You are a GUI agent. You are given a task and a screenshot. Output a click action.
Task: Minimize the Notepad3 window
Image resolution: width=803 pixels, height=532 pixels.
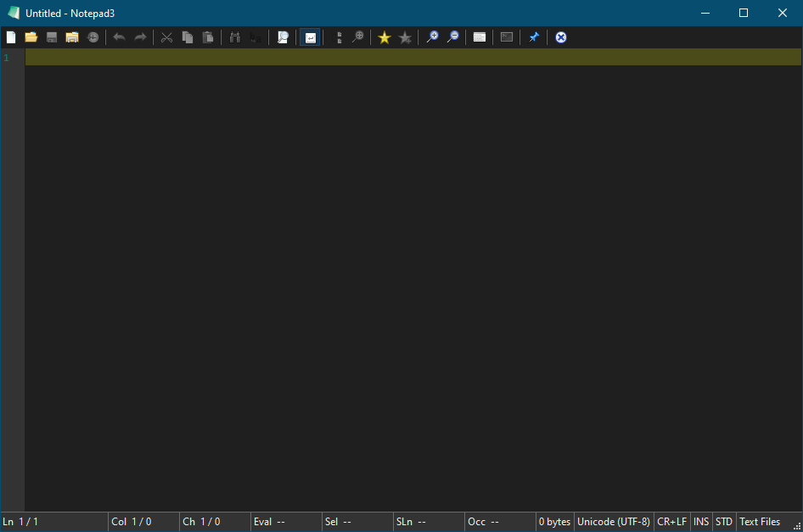point(705,13)
